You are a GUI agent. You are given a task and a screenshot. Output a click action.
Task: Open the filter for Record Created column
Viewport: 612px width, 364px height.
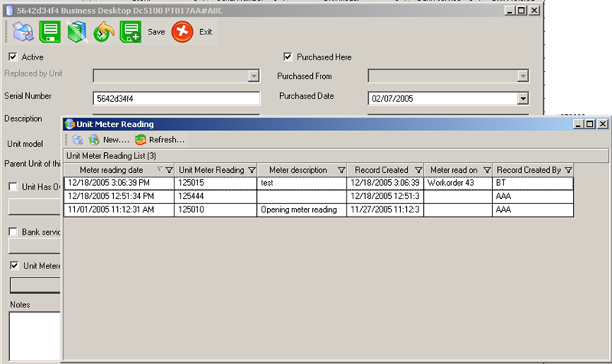(x=418, y=170)
